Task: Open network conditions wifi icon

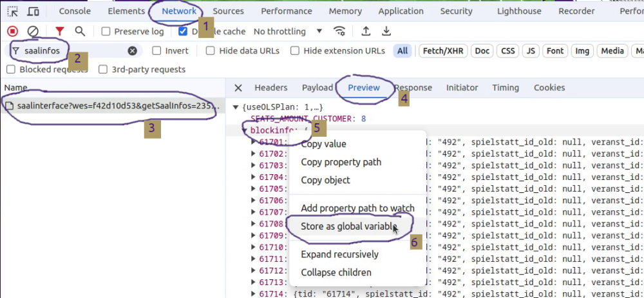Action: pyautogui.click(x=339, y=31)
